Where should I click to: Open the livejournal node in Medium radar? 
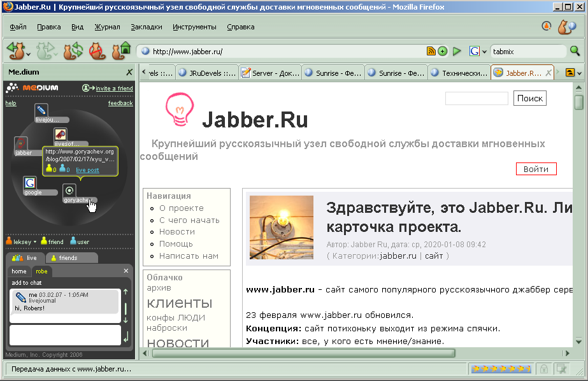tap(41, 111)
